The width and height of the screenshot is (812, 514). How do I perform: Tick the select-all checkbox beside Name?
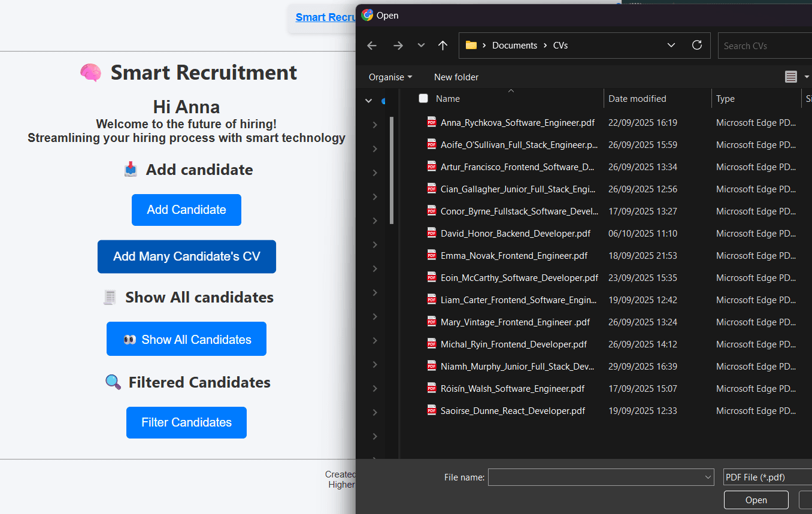coord(423,99)
